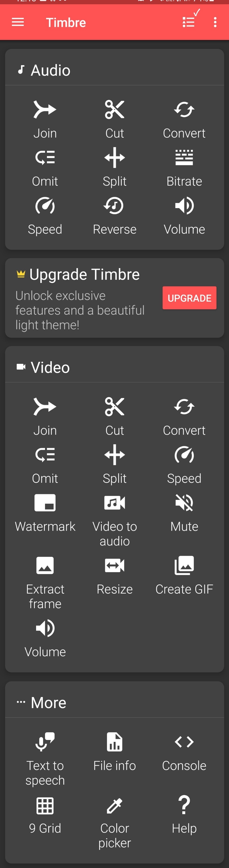This screenshot has width=229, height=868.
Task: Open the three-dot overflow menu
Action: (215, 22)
